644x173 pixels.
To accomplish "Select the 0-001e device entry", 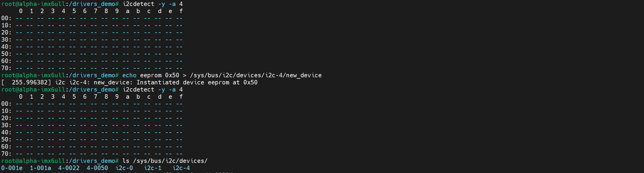I will click(x=12, y=168).
